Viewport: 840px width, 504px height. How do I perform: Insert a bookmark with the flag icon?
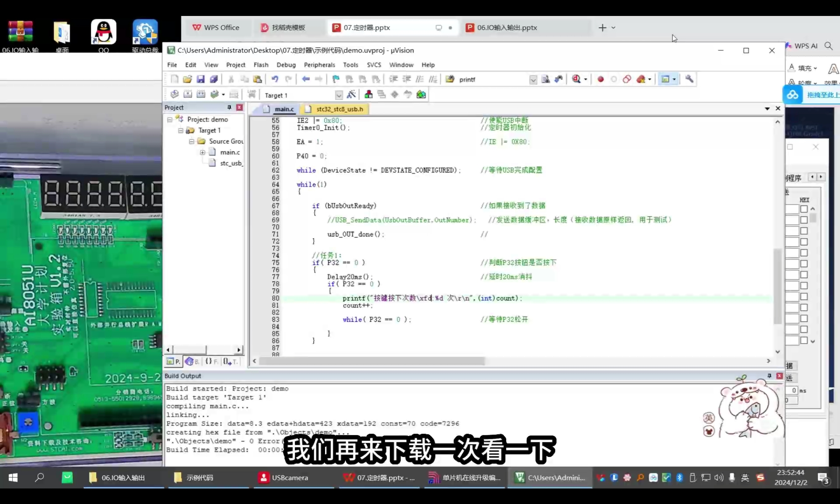coord(336,79)
